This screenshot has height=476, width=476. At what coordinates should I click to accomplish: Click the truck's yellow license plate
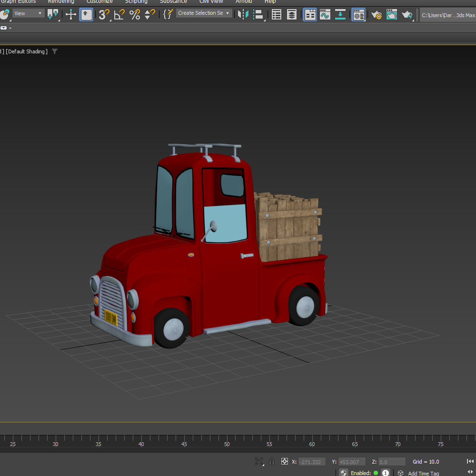[x=110, y=317]
